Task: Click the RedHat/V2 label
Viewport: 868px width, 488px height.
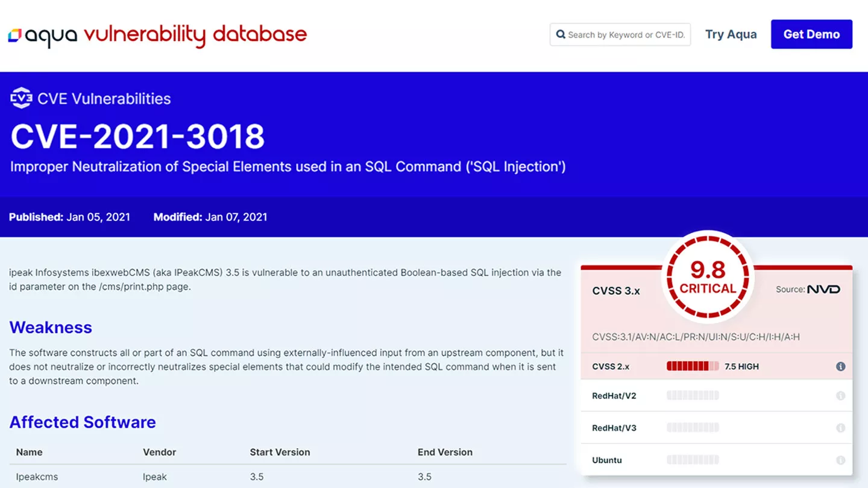Action: pos(614,396)
